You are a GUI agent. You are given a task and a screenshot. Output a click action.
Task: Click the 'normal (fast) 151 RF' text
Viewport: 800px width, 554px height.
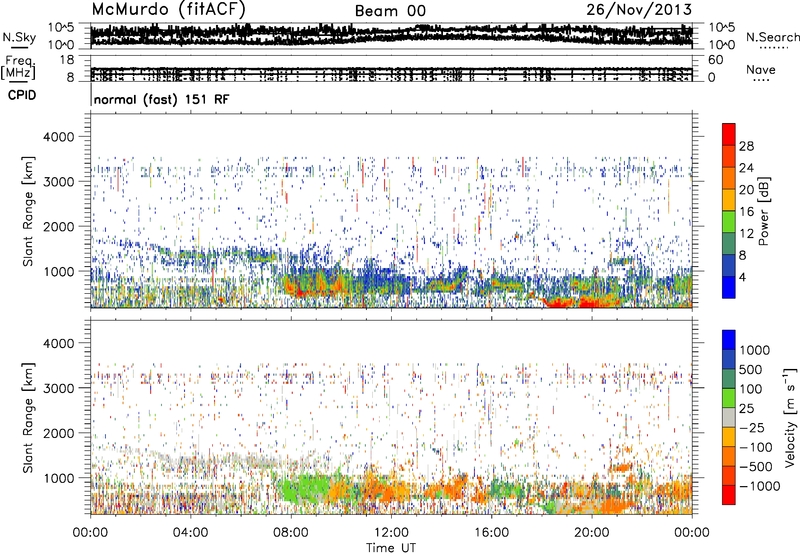(162, 99)
